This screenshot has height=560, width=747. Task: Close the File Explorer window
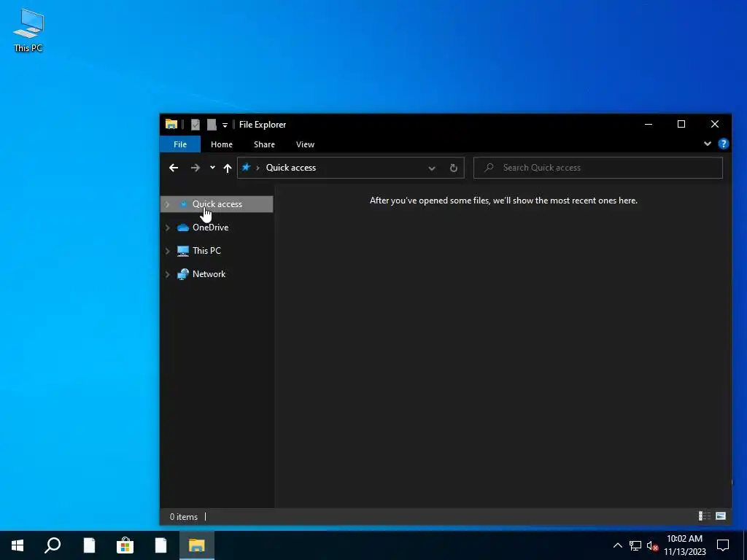coord(715,124)
